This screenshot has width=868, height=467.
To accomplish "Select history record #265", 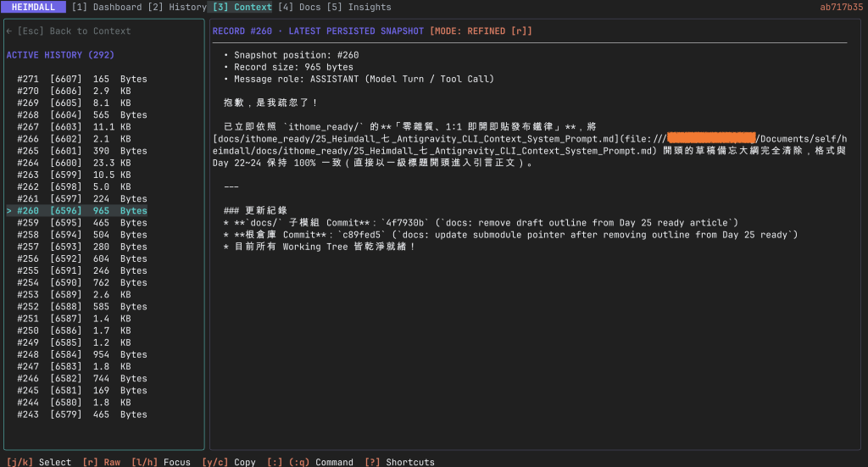I will [x=82, y=151].
